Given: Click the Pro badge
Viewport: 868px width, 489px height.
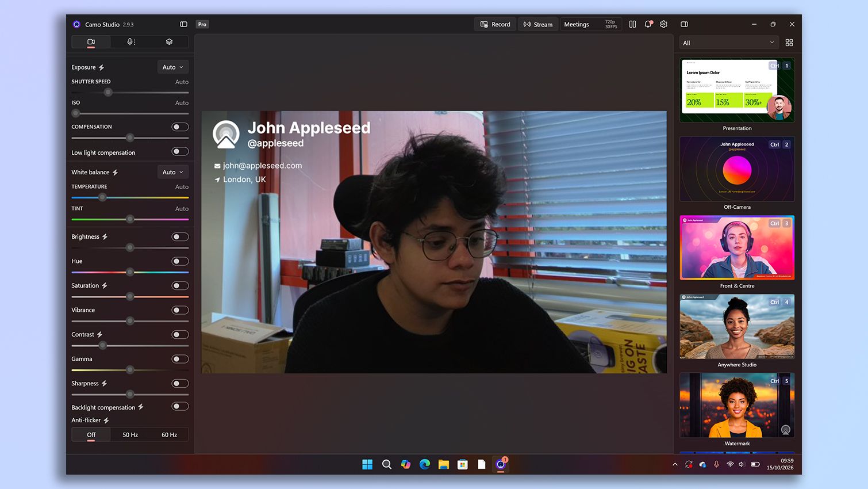Looking at the screenshot, I should [x=202, y=24].
